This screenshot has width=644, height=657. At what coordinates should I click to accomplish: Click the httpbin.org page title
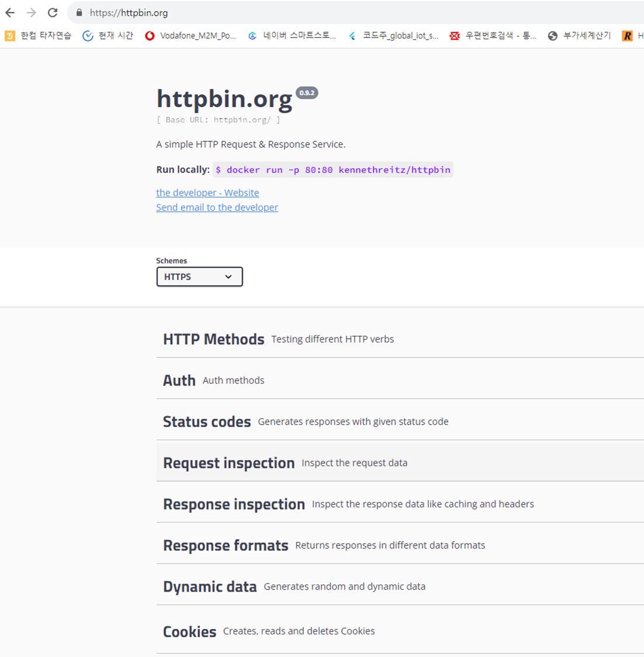tap(224, 100)
